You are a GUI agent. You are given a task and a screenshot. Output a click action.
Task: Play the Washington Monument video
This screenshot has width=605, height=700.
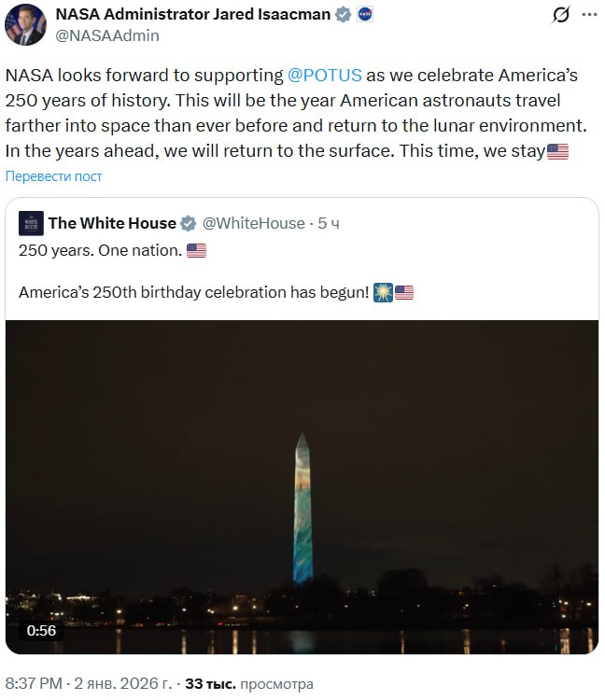tap(302, 485)
